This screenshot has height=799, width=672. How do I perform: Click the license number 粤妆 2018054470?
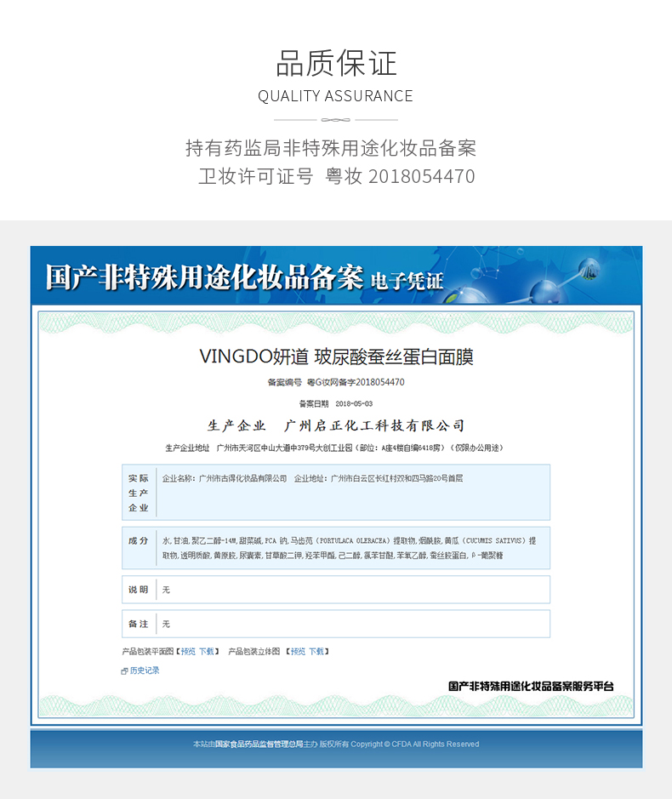coord(400,176)
